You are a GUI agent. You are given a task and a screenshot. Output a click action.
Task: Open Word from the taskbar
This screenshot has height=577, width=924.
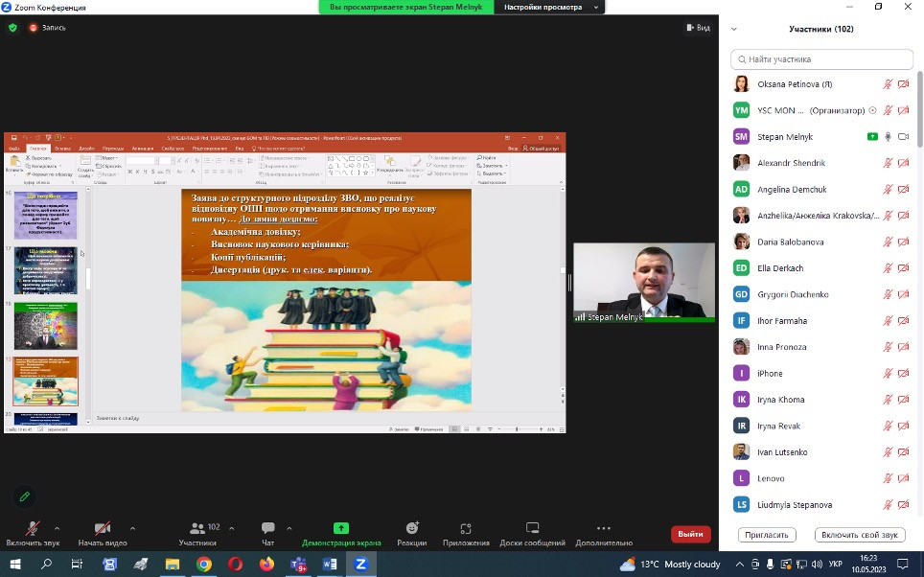tap(330, 564)
